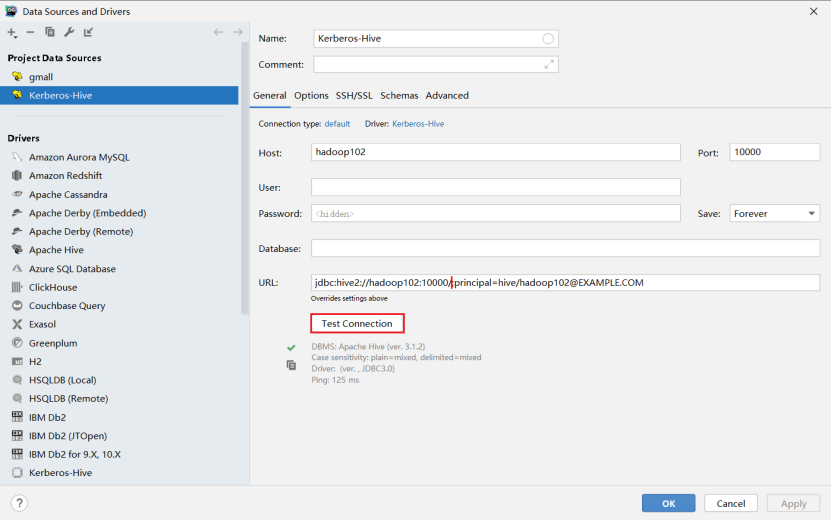Click the data sources list scrollbar
Image resolution: width=831 pixels, height=520 pixels.
244,178
